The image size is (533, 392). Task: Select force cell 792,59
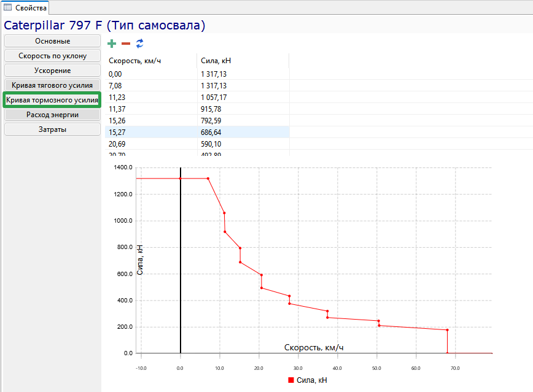click(x=243, y=121)
